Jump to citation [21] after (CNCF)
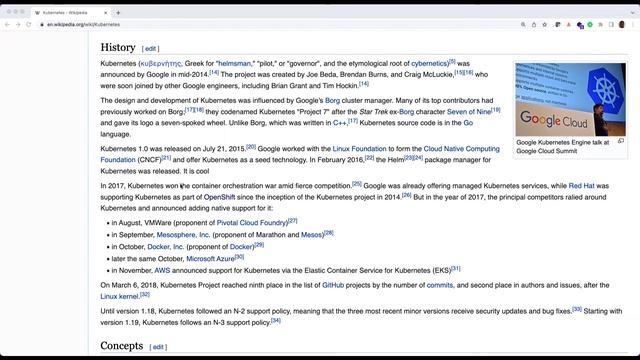The width and height of the screenshot is (640, 360). point(166,158)
